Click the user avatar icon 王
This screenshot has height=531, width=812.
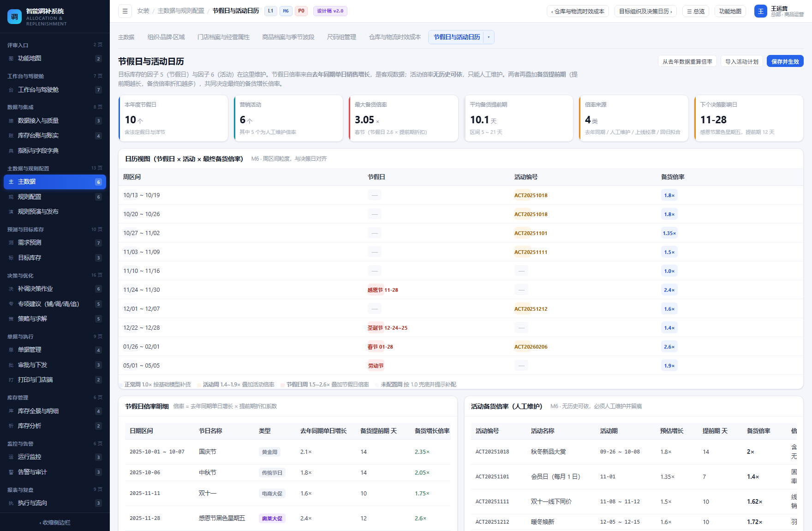click(760, 11)
